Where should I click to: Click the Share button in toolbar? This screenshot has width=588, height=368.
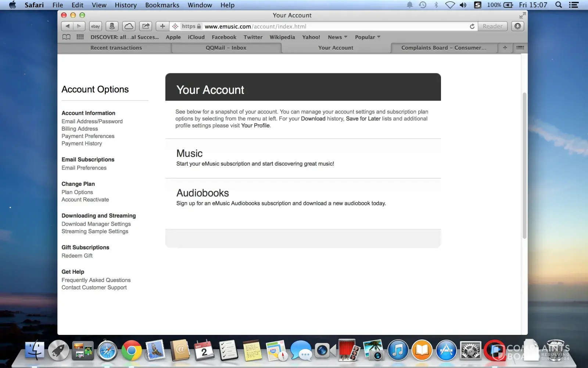(146, 26)
